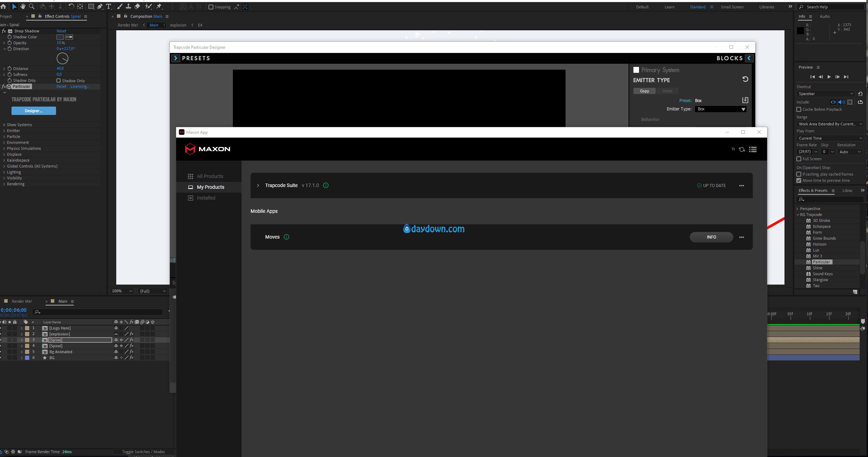Click Copy in Emitter Type block
The height and width of the screenshot is (457, 868).
(x=644, y=91)
